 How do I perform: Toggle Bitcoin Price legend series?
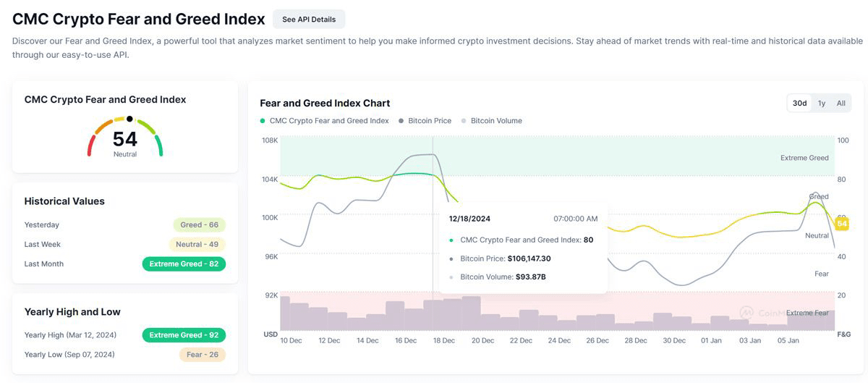(425, 121)
